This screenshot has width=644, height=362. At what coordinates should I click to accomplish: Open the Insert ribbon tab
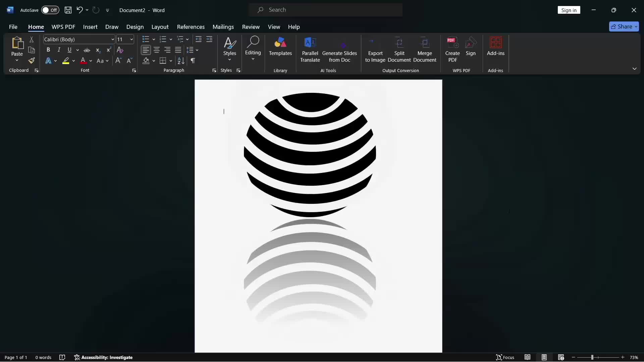pyautogui.click(x=90, y=27)
